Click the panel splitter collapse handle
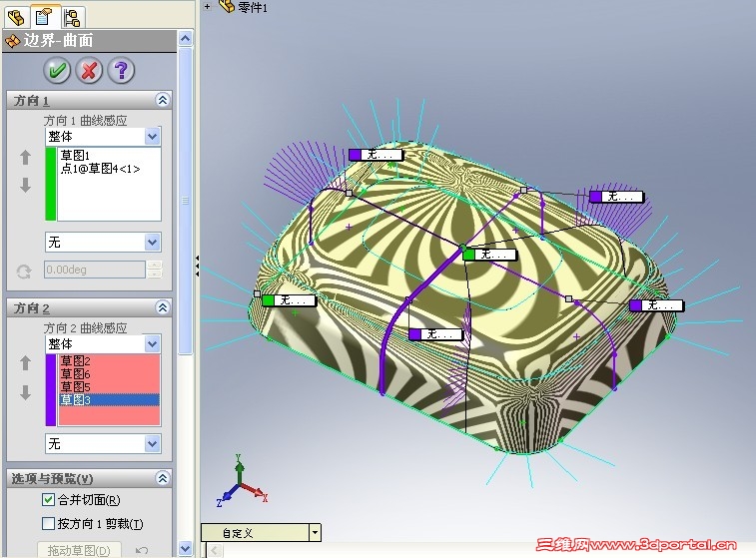The height and width of the screenshot is (558, 756). [197, 266]
